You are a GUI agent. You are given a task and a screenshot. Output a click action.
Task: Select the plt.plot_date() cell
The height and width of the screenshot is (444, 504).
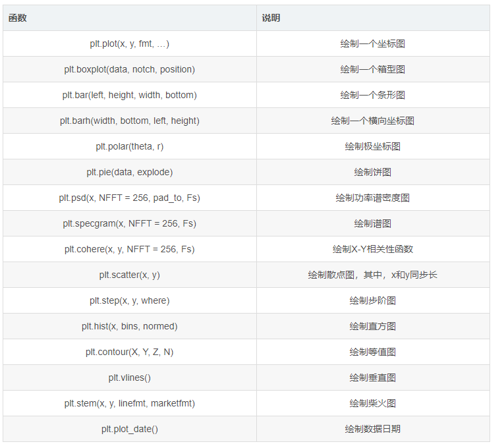click(130, 430)
